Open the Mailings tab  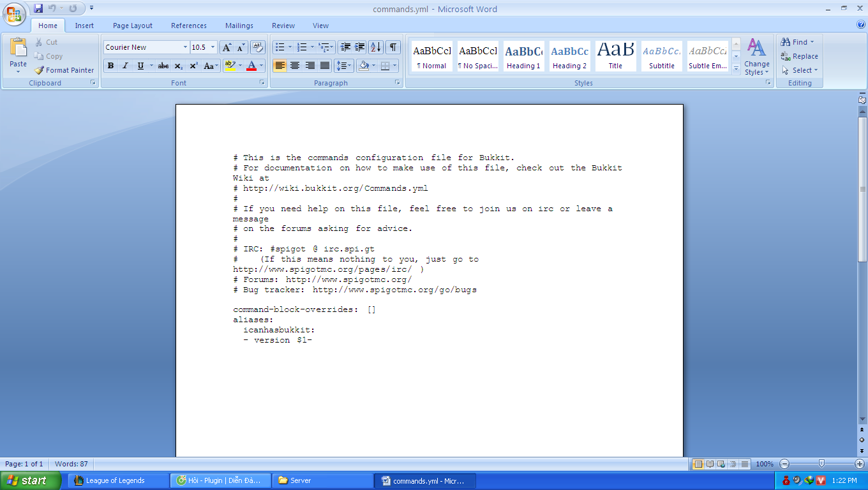tap(241, 26)
